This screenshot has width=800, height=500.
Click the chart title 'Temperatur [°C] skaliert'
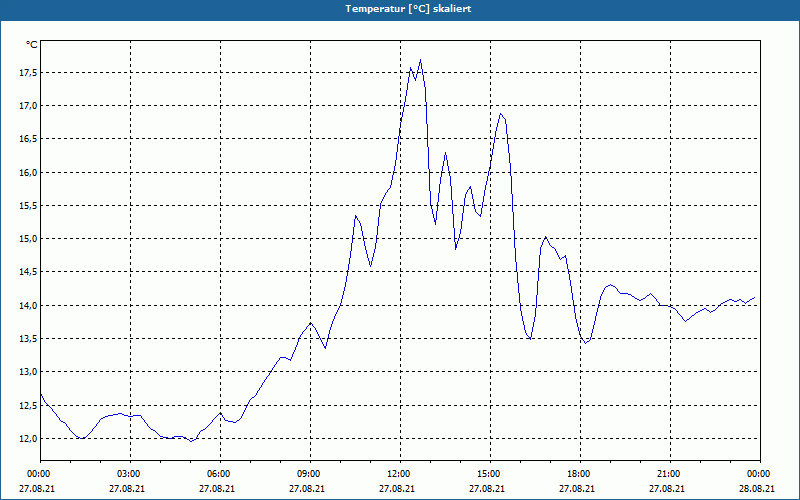pos(408,9)
